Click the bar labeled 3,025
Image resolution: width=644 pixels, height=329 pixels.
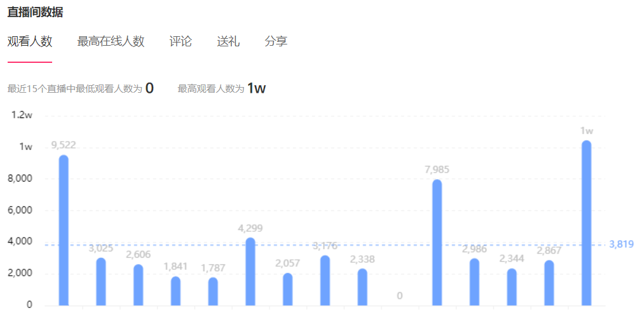[x=101, y=282]
